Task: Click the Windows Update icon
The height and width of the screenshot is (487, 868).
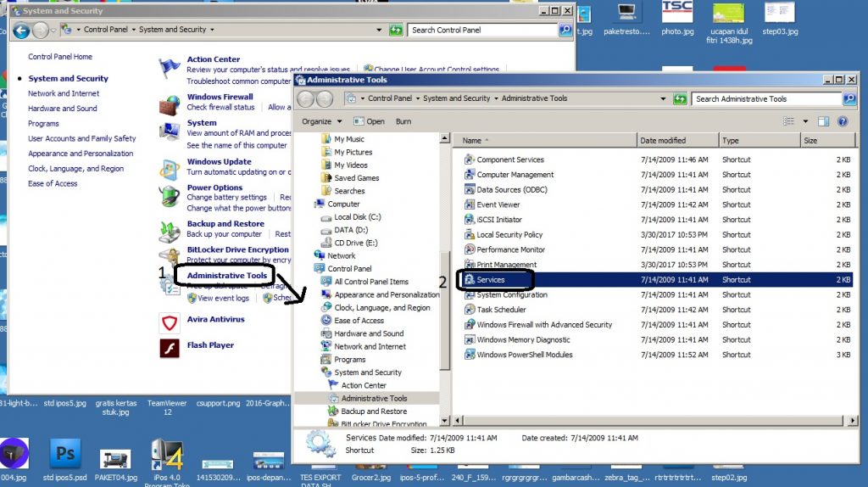Action: click(x=170, y=170)
